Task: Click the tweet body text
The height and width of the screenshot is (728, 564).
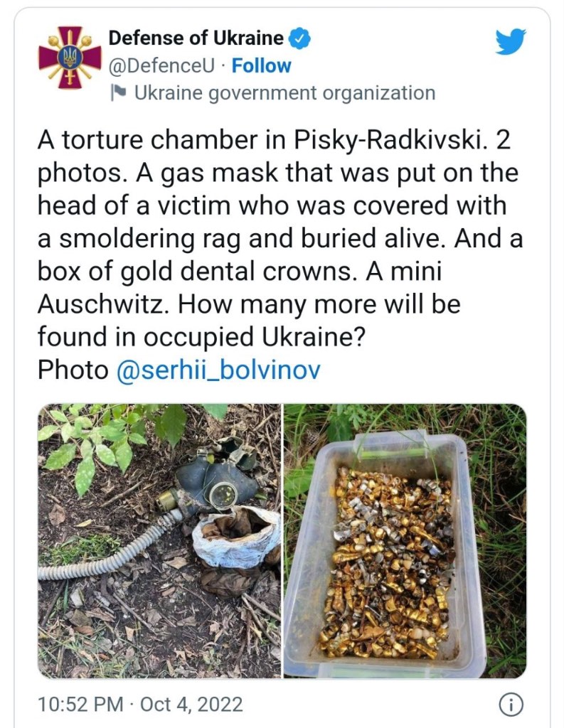Action: coord(281,255)
